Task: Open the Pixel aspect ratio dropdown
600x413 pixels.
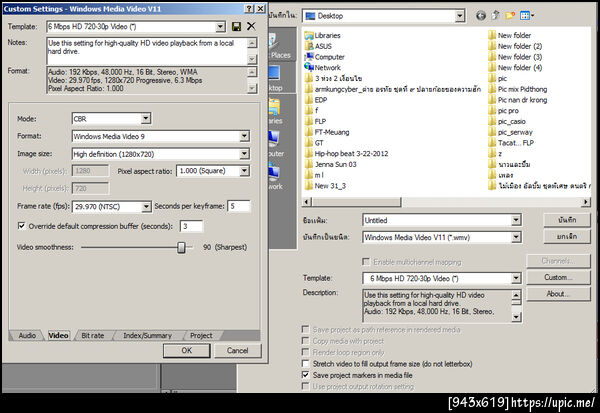Action: (244, 171)
